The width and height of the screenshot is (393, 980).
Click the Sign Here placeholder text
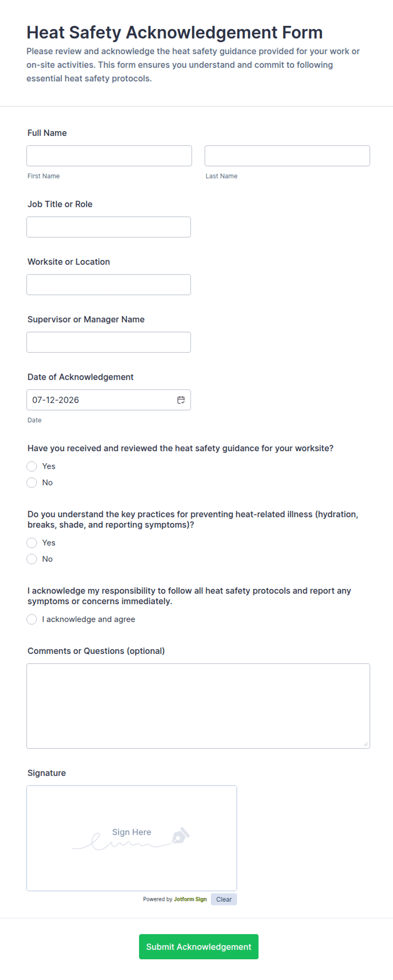click(131, 832)
